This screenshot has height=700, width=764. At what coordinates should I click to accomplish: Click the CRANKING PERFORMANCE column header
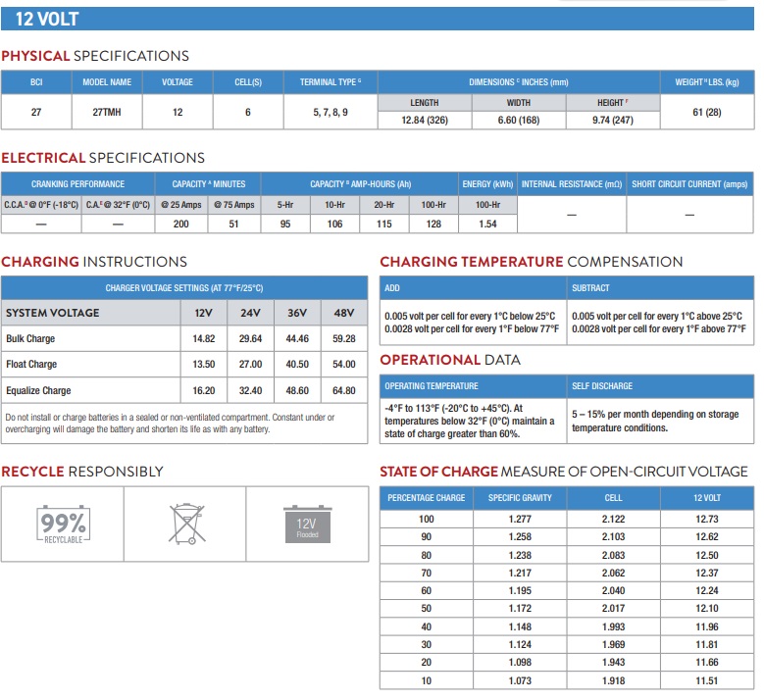click(77, 184)
